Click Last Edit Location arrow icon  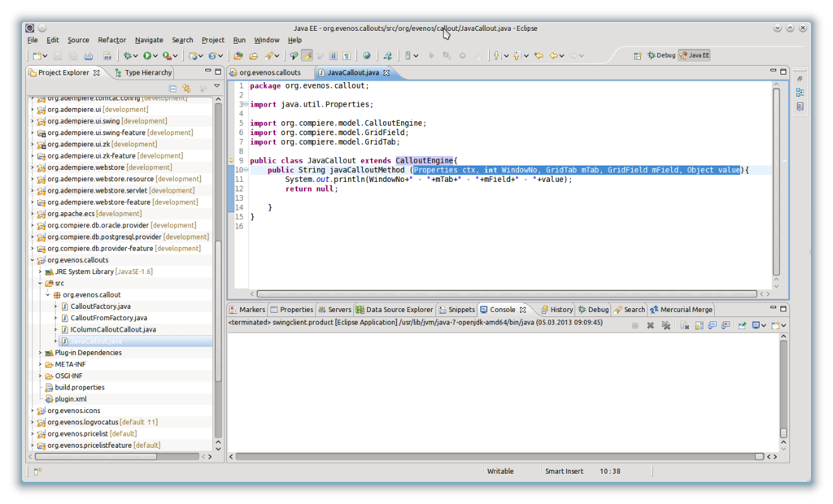coord(538,56)
